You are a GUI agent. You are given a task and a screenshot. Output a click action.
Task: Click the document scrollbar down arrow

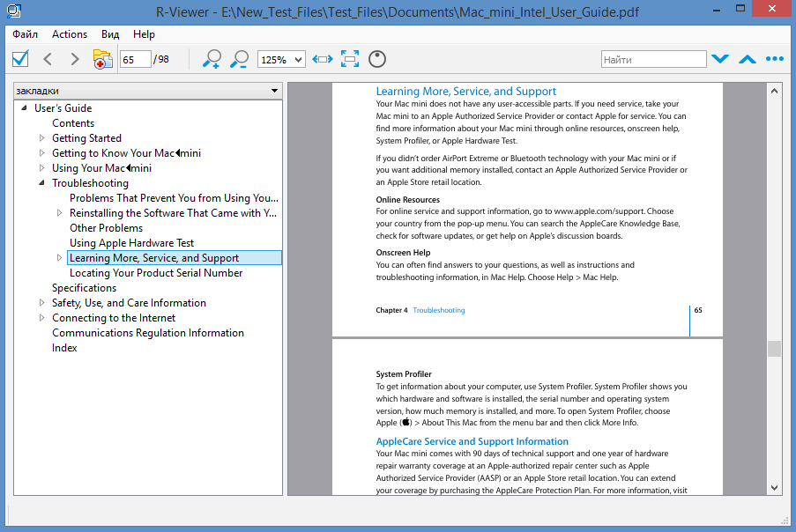pyautogui.click(x=774, y=488)
